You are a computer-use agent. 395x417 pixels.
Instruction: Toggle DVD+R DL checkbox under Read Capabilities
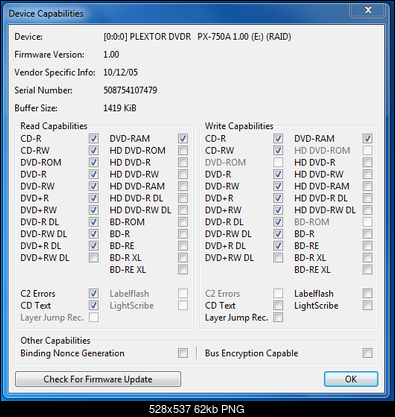(x=94, y=246)
